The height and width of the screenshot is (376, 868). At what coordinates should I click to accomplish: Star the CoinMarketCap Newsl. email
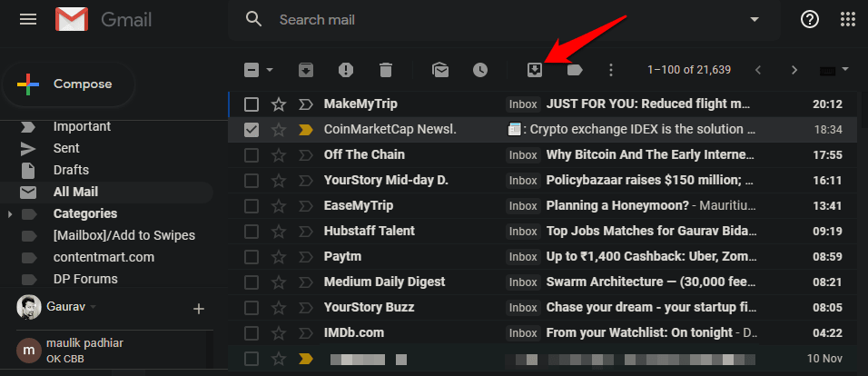279,130
